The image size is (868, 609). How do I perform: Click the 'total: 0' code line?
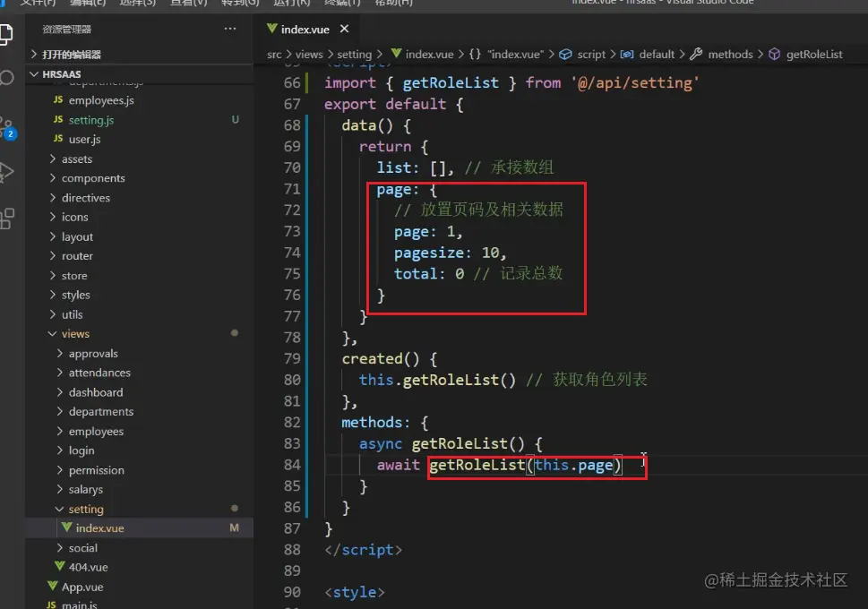point(429,273)
